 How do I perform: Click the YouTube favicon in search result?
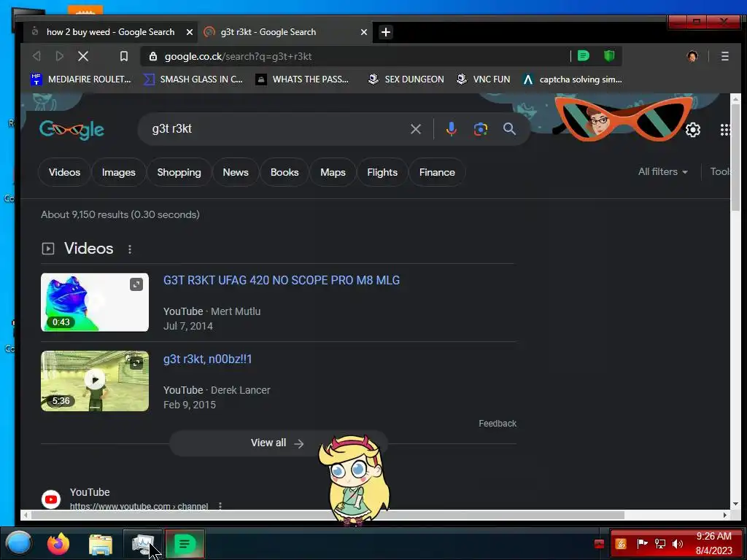[51, 499]
